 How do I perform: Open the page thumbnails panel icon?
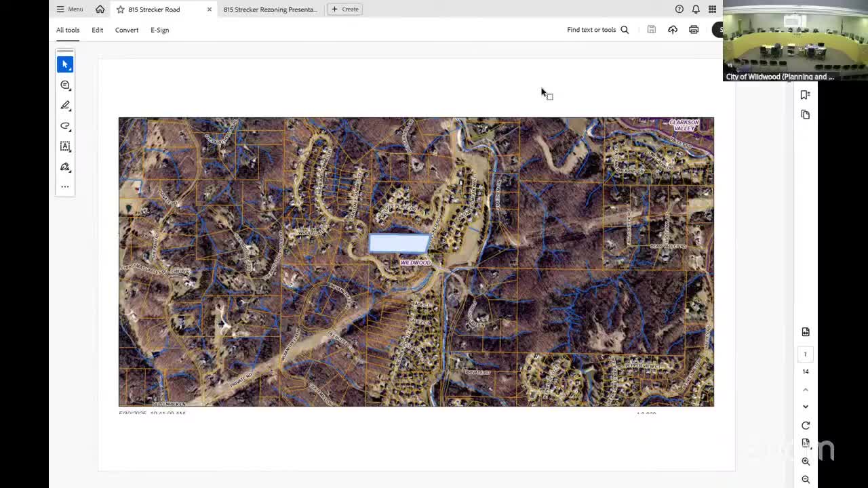click(806, 115)
